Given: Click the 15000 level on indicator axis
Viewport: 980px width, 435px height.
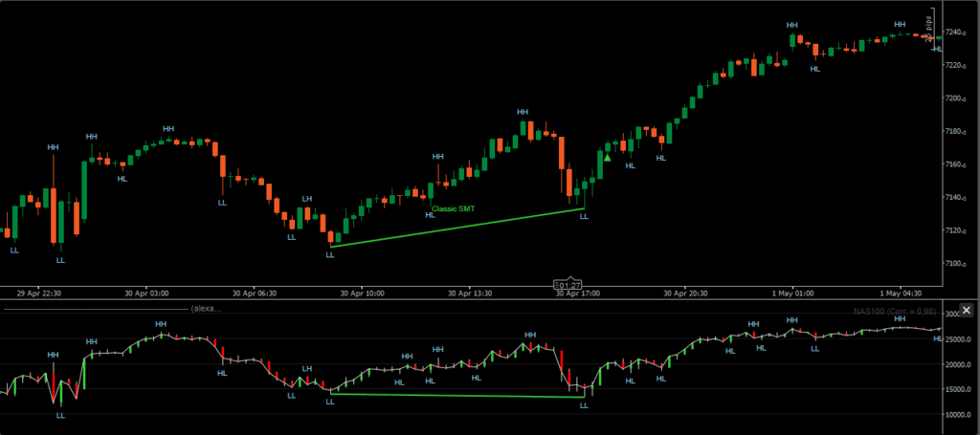Looking at the screenshot, I should click(959, 389).
